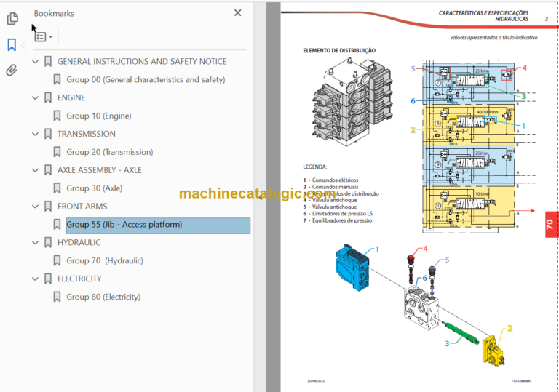Collapse the HYDRAULIC bookmark section
The image size is (559, 392).
[x=35, y=243]
